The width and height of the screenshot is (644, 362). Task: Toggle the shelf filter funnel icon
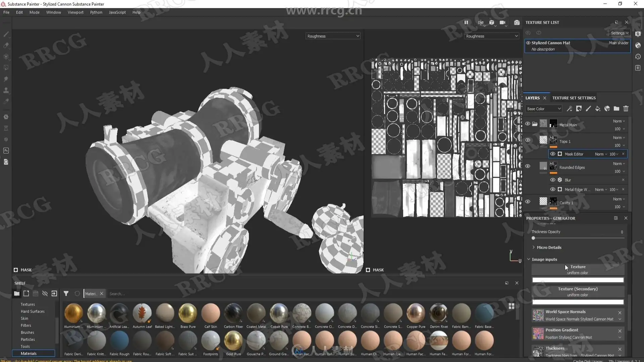pyautogui.click(x=66, y=294)
